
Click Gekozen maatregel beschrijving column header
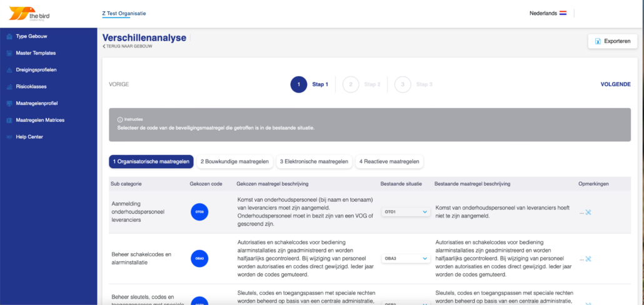point(273,184)
